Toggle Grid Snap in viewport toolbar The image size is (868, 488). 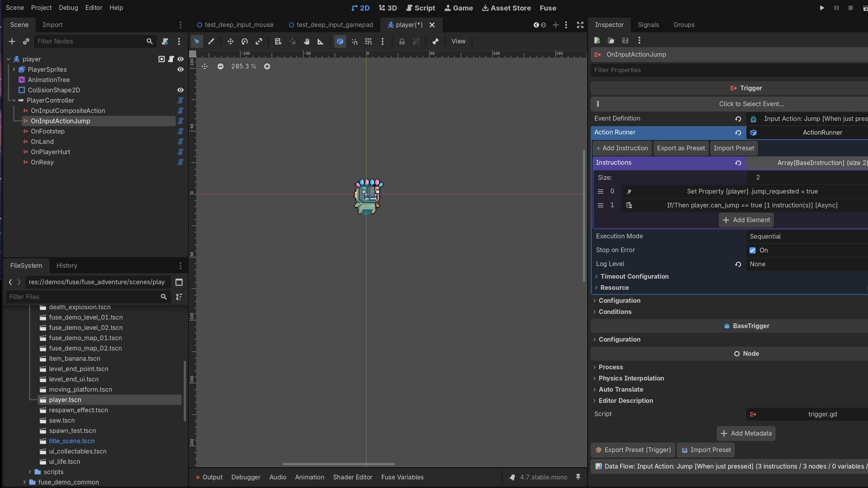[x=368, y=42]
